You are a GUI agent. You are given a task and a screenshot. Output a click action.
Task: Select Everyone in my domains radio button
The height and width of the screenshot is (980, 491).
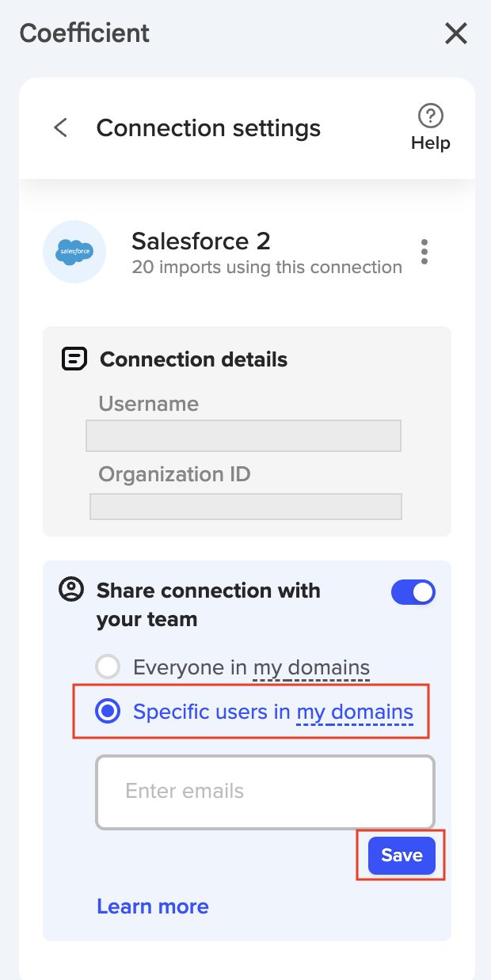point(108,667)
